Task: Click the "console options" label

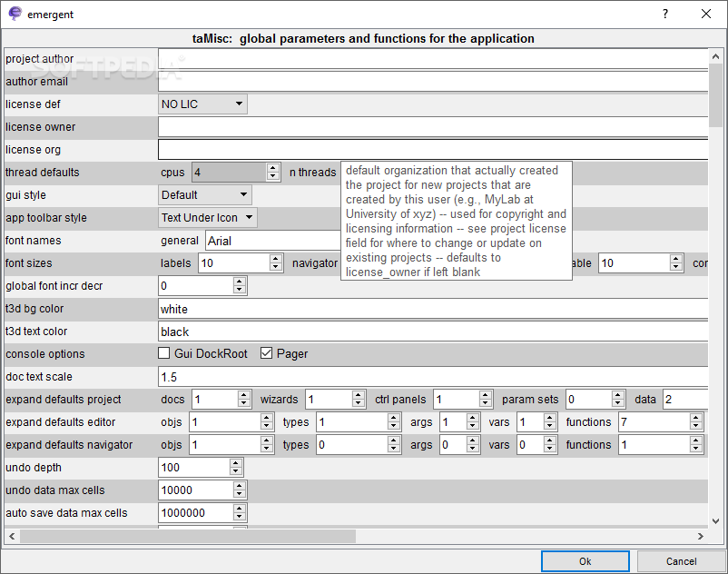Action: point(45,354)
